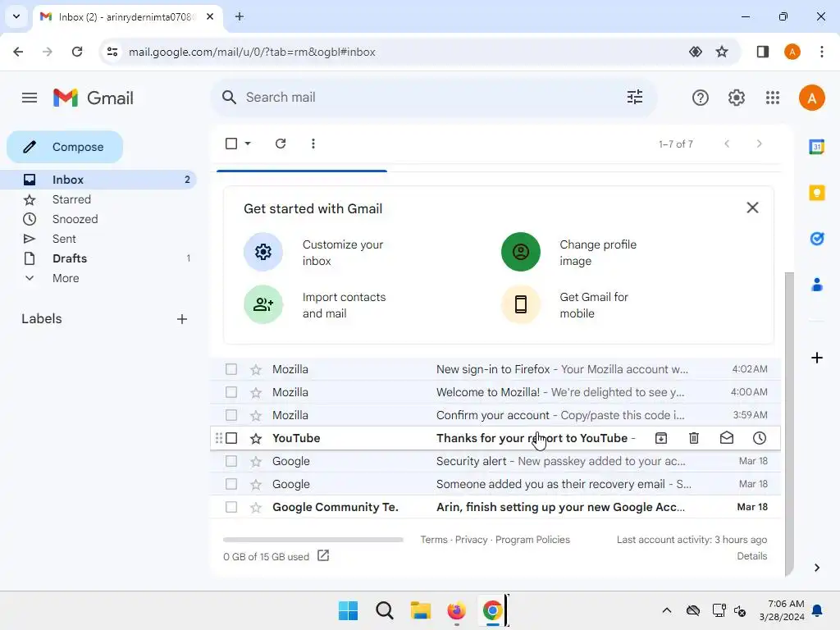Select the Welcome to Mozilla email checkbox

[231, 392]
